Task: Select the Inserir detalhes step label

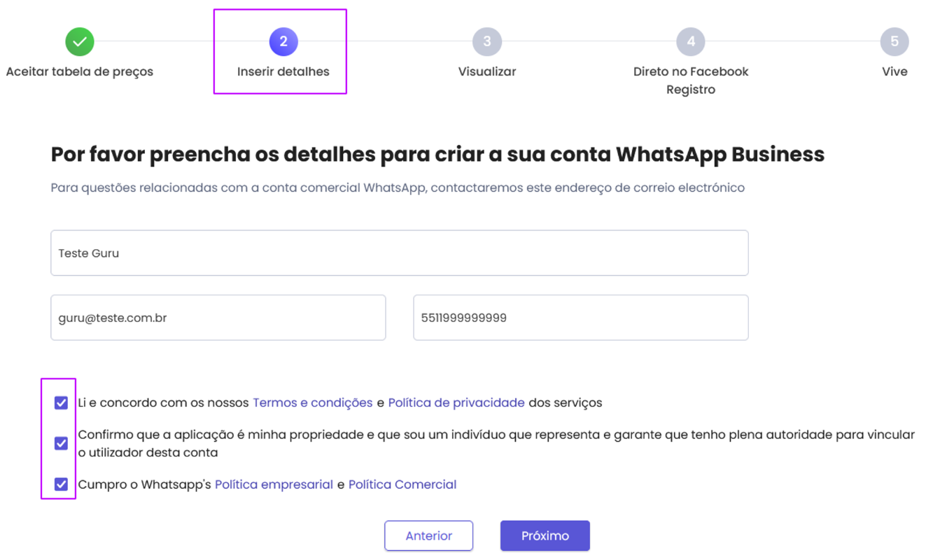Action: (x=283, y=71)
